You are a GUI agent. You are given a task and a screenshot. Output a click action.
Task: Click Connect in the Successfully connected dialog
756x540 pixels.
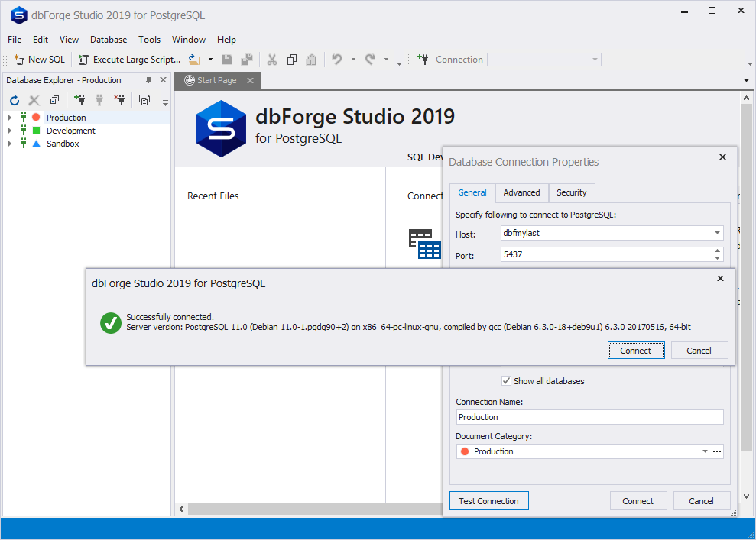click(x=635, y=351)
